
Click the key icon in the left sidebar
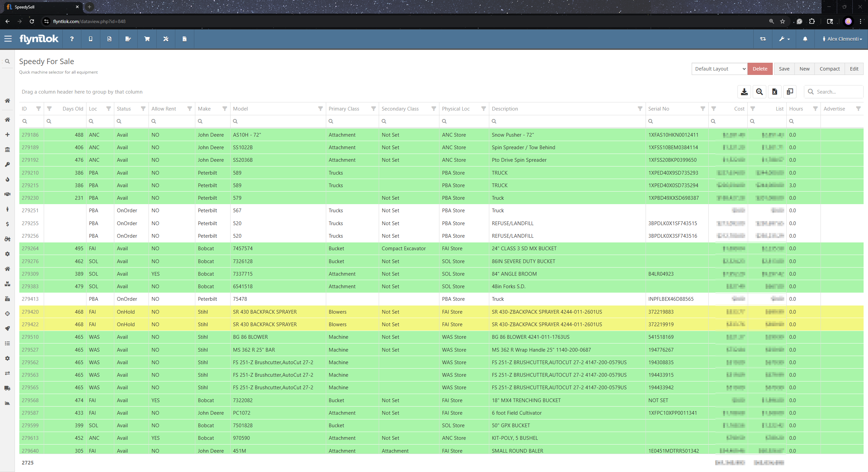(7, 164)
